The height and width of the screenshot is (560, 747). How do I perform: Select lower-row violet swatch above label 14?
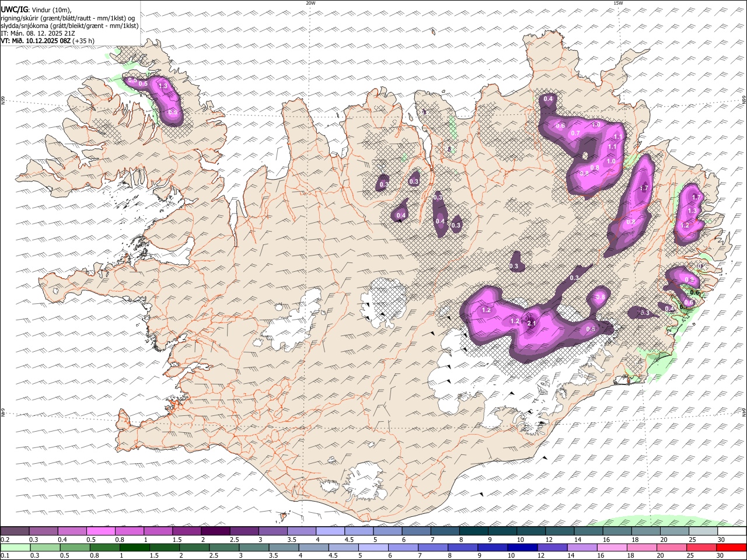[582, 548]
